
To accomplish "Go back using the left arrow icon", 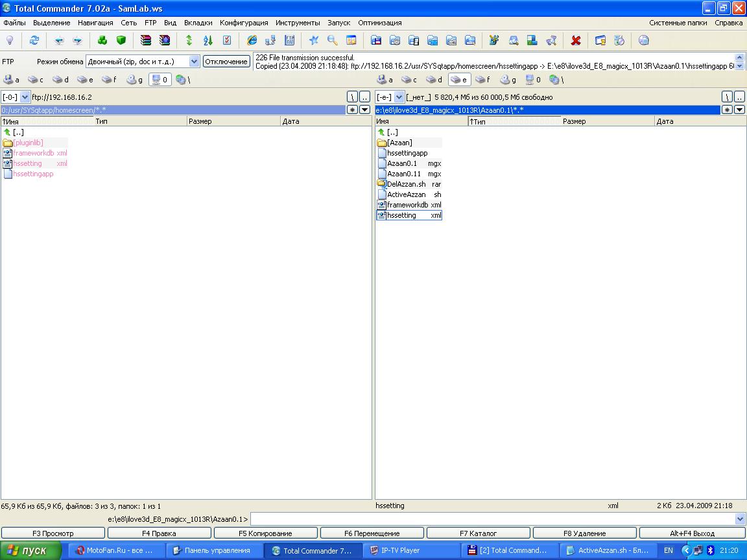I will [59, 40].
